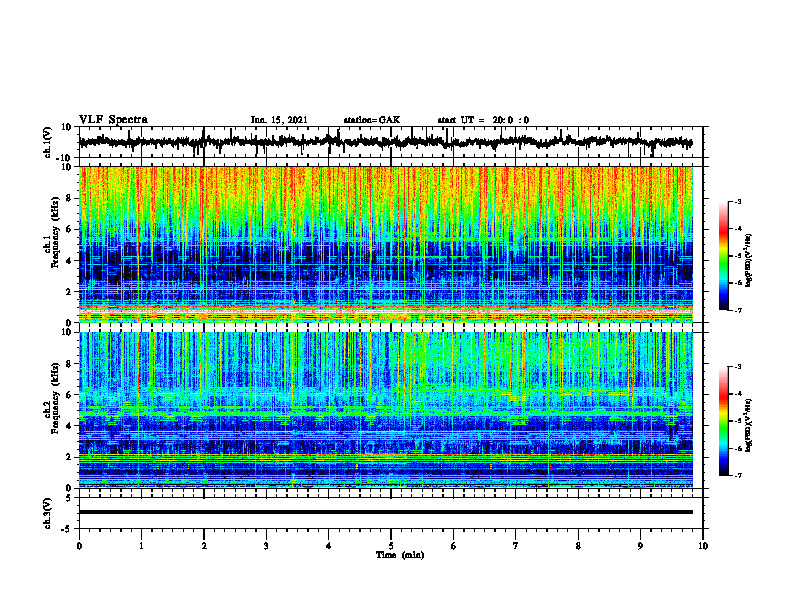
Task: Click the "6" kHz tick of ch.2 spectrogram
Action: pyautogui.click(x=70, y=395)
